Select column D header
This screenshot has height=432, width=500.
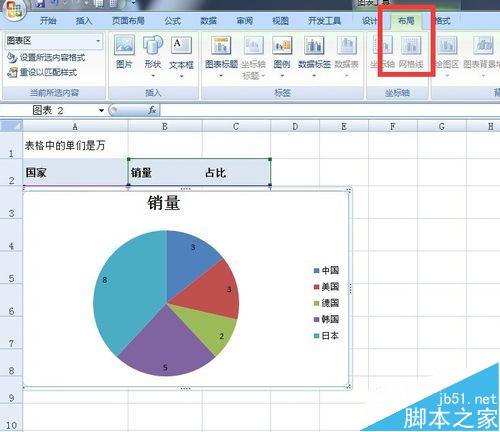coord(295,126)
